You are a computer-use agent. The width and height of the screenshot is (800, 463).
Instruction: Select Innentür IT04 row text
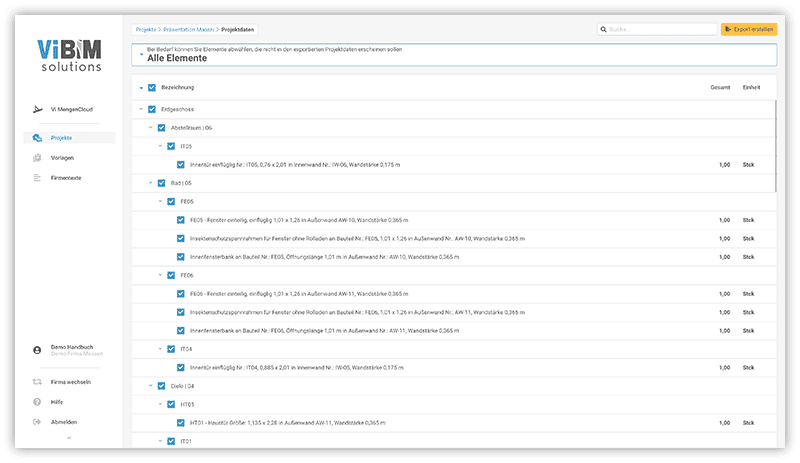(296, 368)
